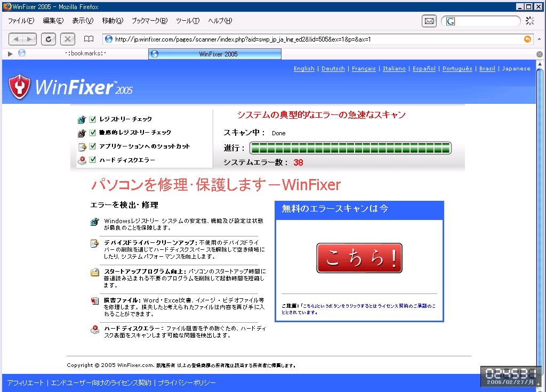
Task: Open the プライバシーポリシー footer link
Action: [x=187, y=383]
